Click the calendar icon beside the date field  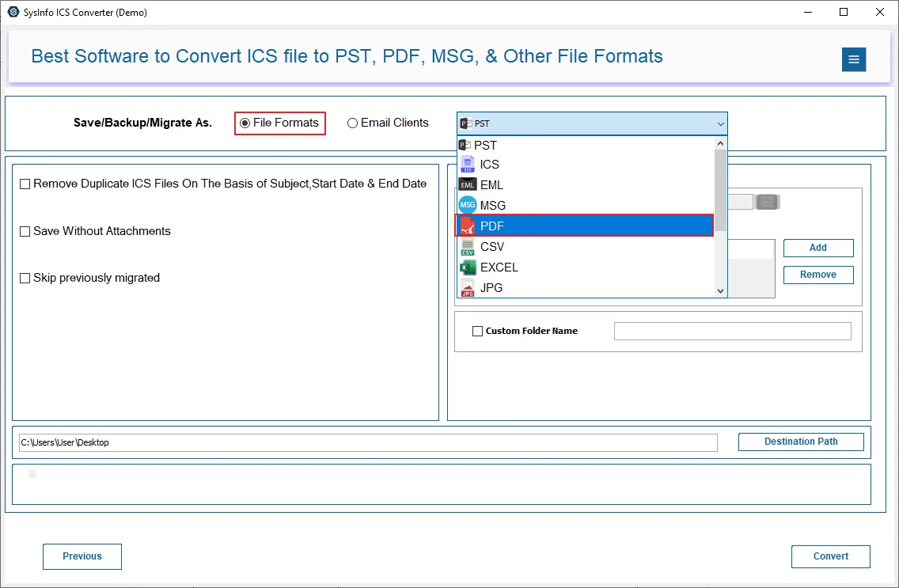[x=767, y=202]
